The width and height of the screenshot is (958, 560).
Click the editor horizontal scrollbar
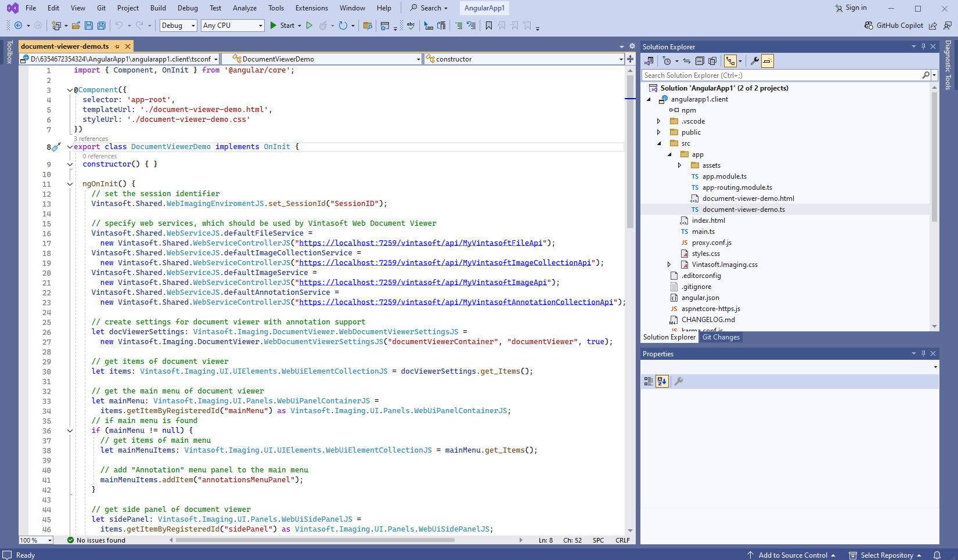[x=315, y=540]
